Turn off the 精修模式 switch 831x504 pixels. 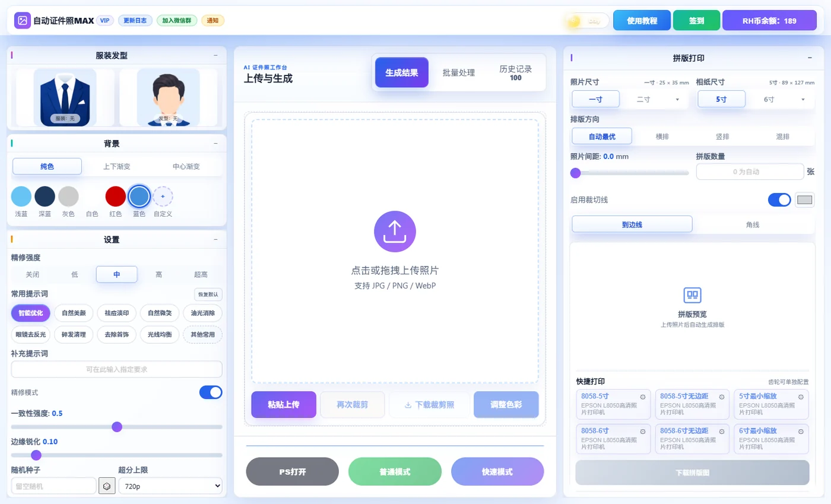(x=211, y=392)
